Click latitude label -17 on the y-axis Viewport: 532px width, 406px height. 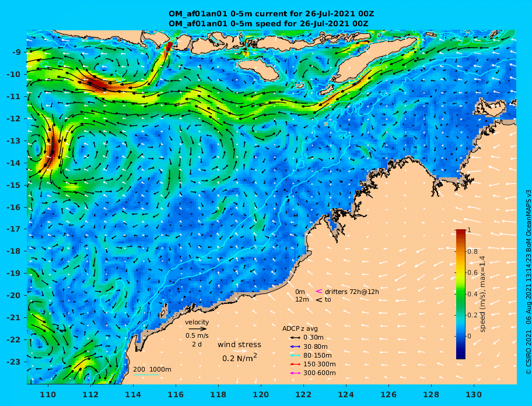(14, 229)
